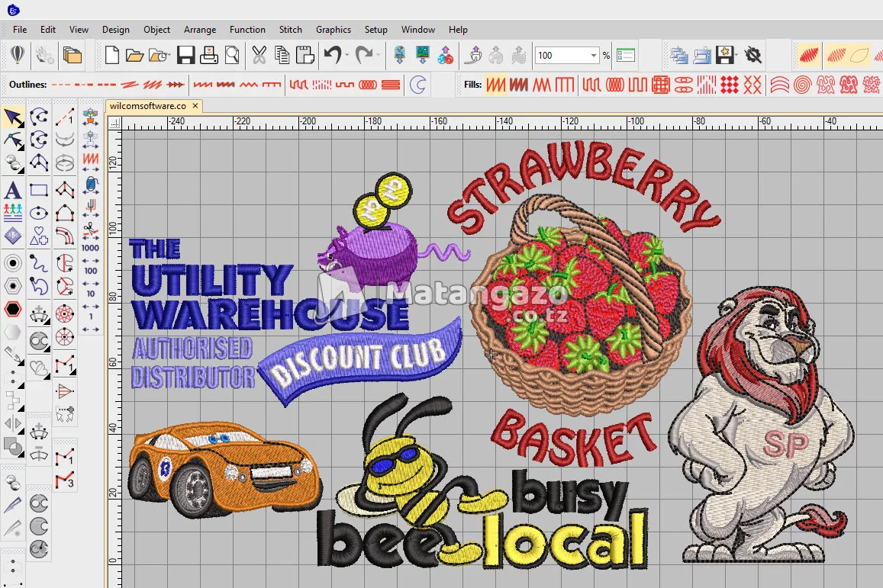
Task: Undo the last action using the Undo icon
Action: pos(333,55)
